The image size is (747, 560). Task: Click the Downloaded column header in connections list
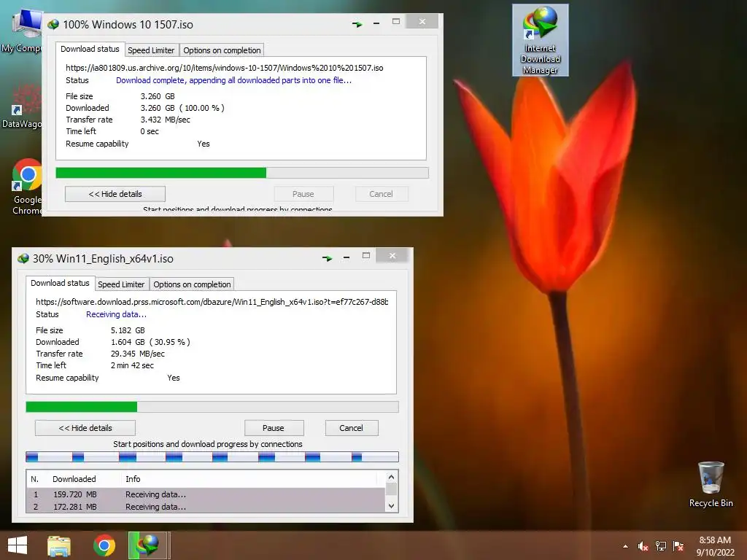(74, 479)
